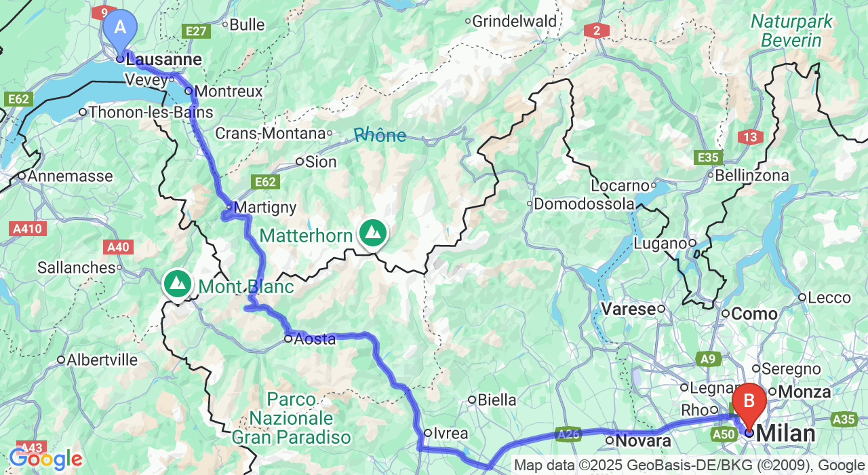Click the A40 red road shield

[x=118, y=246]
